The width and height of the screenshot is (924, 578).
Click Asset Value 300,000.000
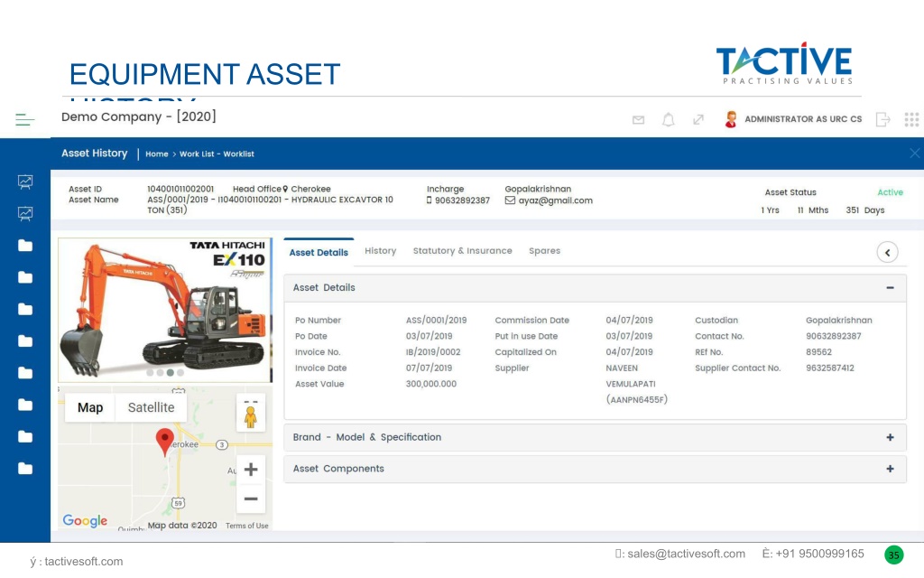coord(430,384)
